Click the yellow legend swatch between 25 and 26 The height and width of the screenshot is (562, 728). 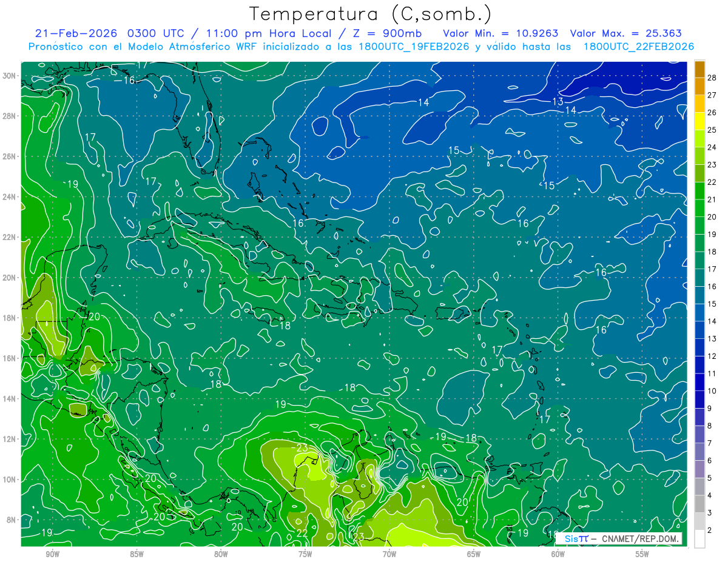[699, 121]
